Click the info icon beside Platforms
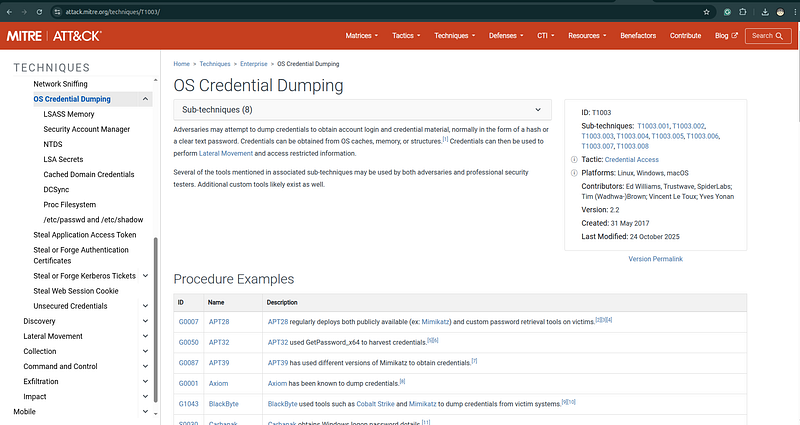This screenshot has width=800, height=425. pos(574,173)
